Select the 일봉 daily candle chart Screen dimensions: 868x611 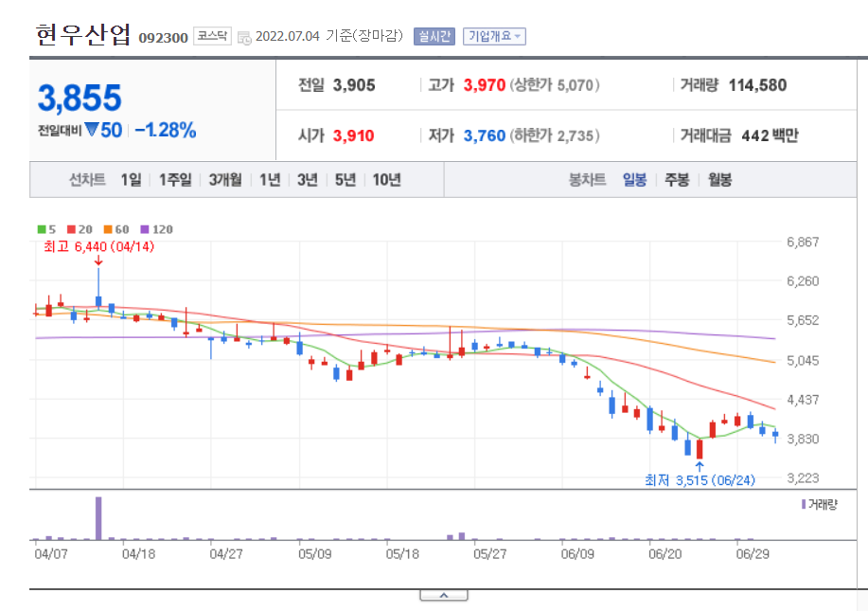(634, 180)
